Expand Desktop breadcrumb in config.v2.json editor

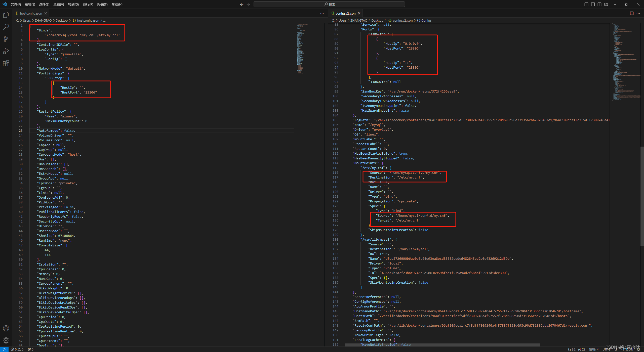click(x=377, y=20)
